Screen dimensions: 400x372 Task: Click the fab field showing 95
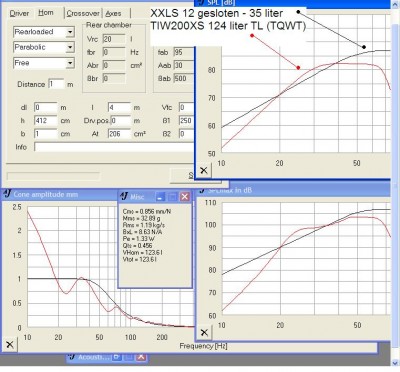(x=184, y=52)
